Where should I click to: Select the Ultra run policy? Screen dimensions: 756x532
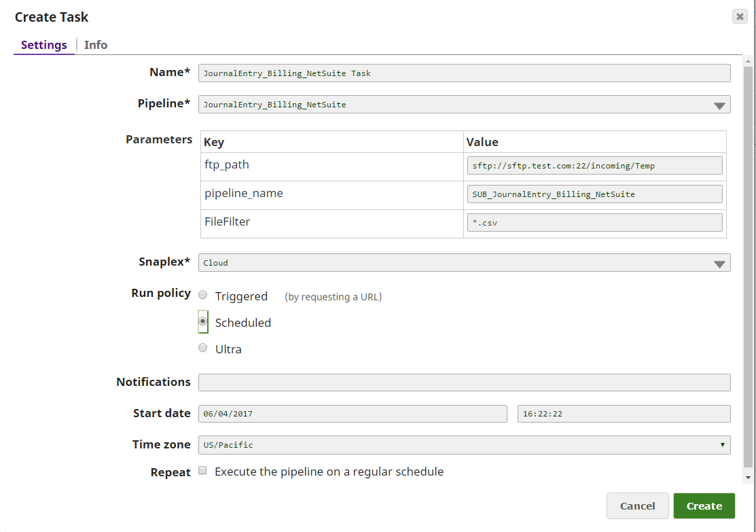pyautogui.click(x=203, y=348)
